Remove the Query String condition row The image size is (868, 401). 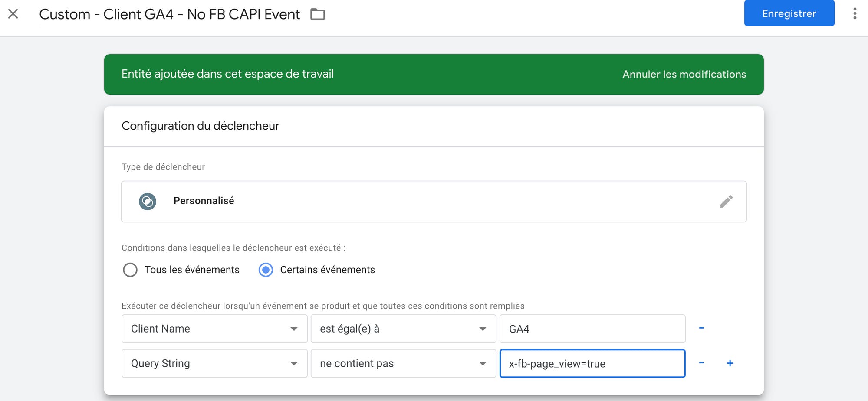pyautogui.click(x=701, y=363)
